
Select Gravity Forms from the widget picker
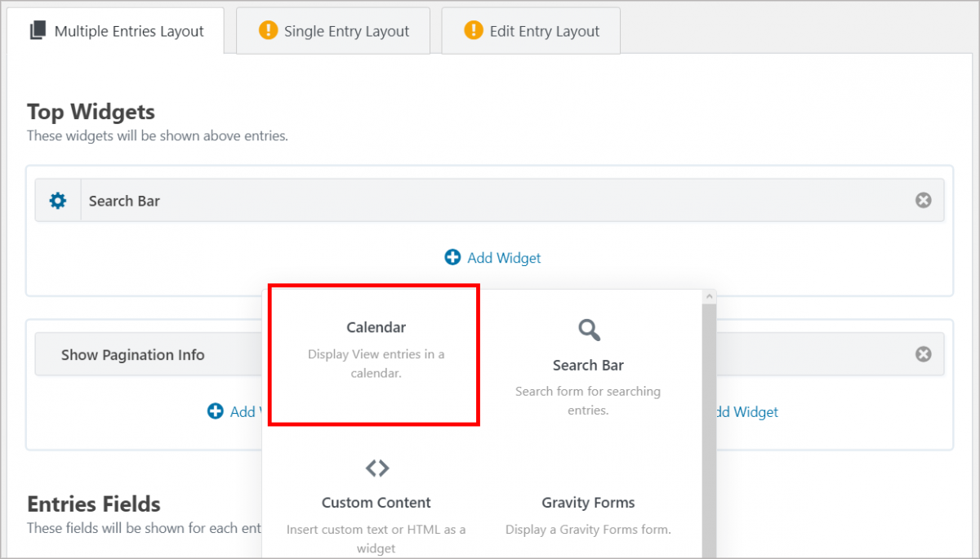click(x=588, y=503)
